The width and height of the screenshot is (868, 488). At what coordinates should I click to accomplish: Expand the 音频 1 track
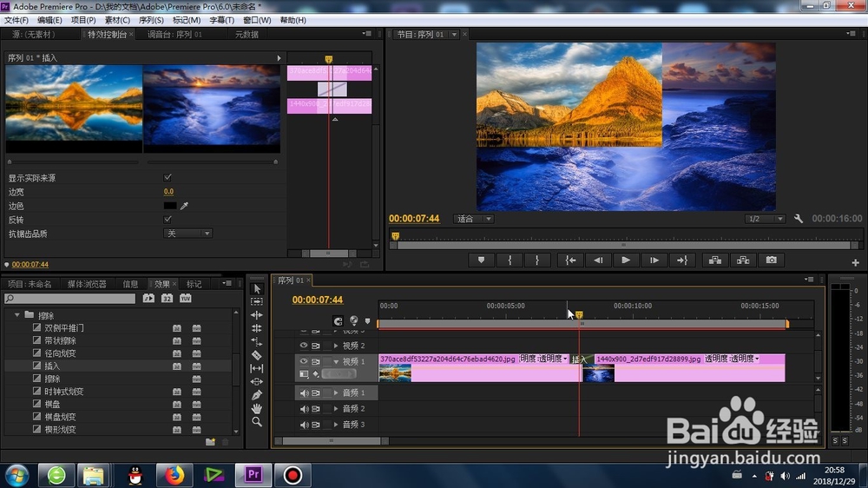(335, 392)
